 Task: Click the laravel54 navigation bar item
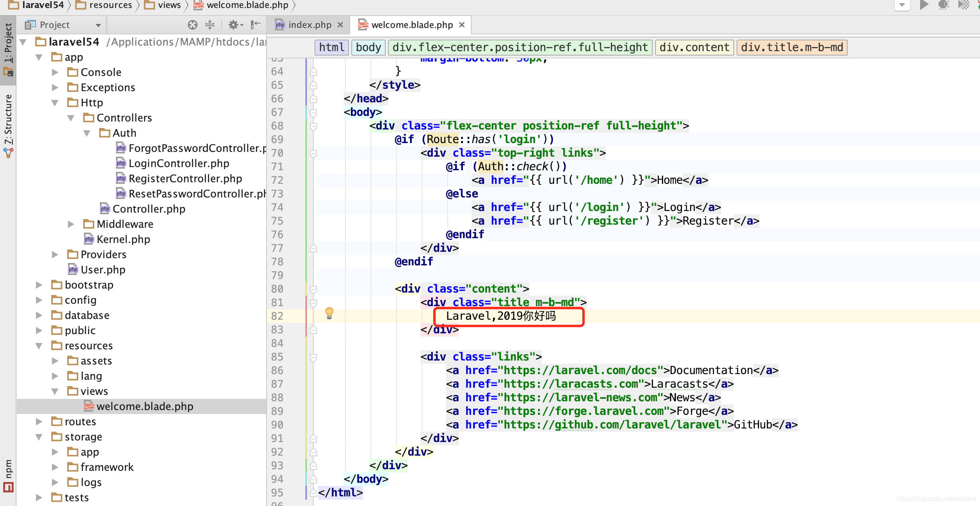36,5
